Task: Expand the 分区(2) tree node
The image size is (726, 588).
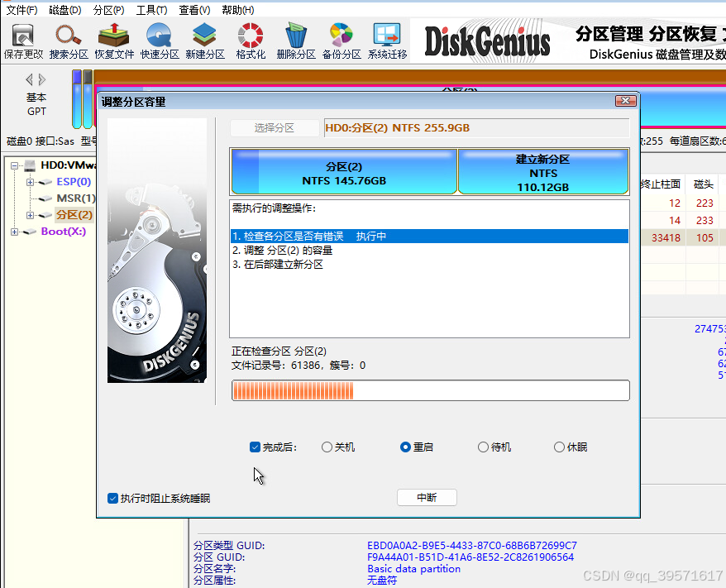Action: (x=30, y=215)
